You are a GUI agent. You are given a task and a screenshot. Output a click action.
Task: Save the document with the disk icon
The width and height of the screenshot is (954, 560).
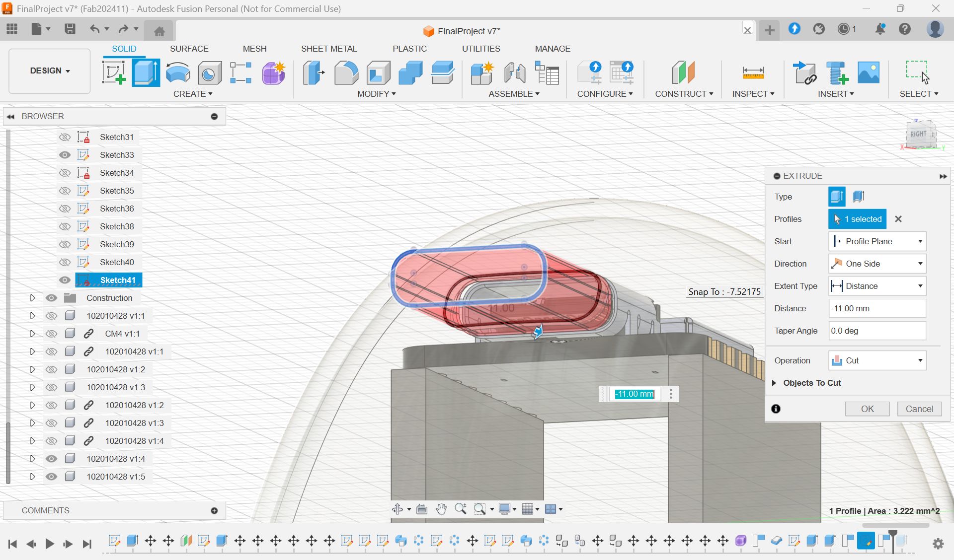(x=70, y=29)
